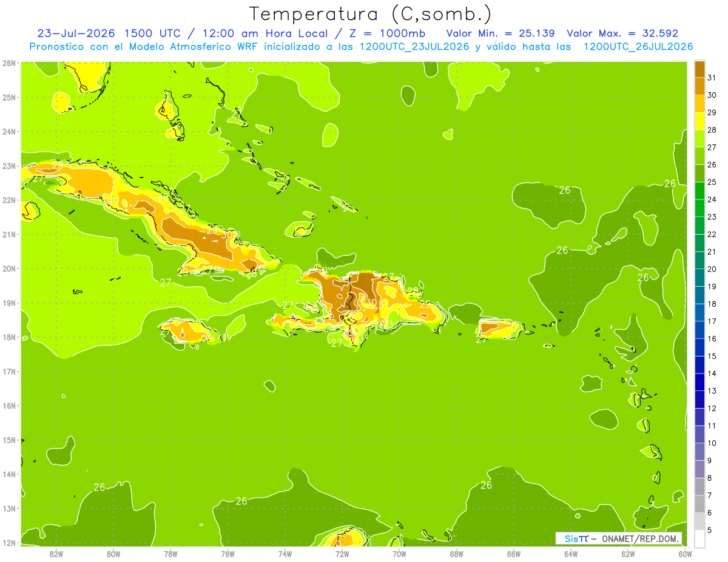Click the 13N latitude label
Image resolution: width=728 pixels, height=562 pixels.
coord(8,508)
